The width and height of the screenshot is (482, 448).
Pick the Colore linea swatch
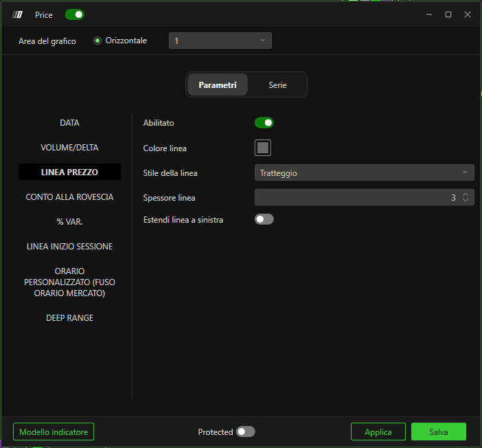[x=263, y=148]
